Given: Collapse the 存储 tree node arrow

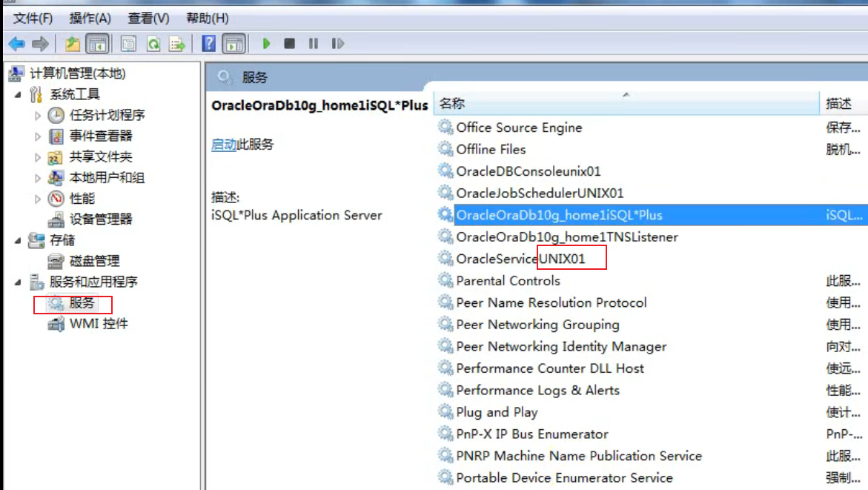Looking at the screenshot, I should pos(18,241).
